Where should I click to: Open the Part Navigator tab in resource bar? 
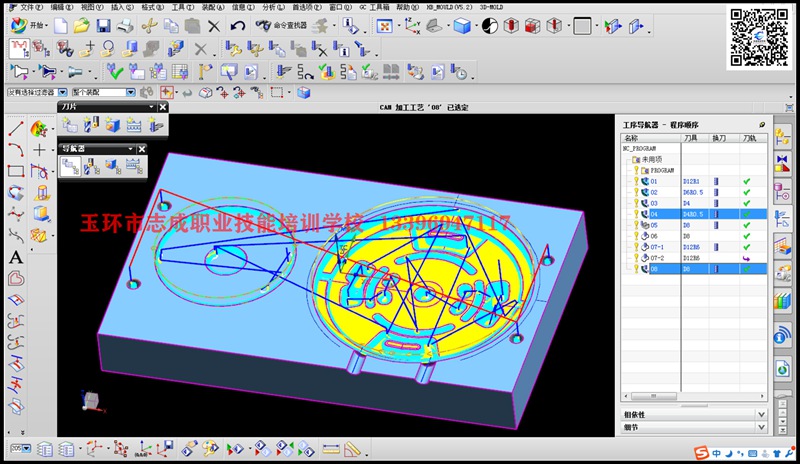coord(782,191)
